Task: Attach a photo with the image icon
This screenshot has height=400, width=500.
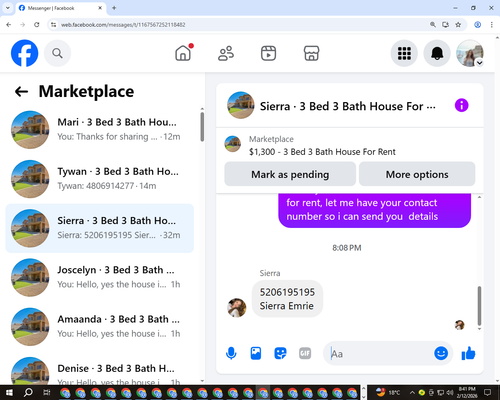Action: click(x=256, y=353)
